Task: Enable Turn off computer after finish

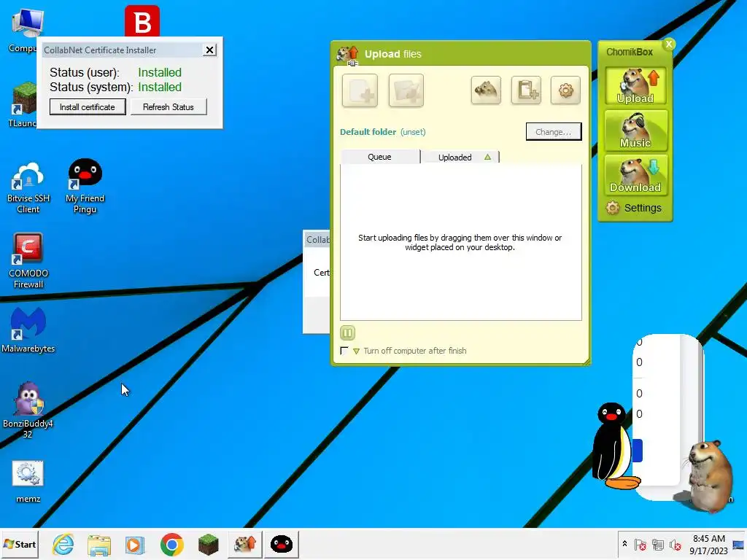Action: [344, 351]
